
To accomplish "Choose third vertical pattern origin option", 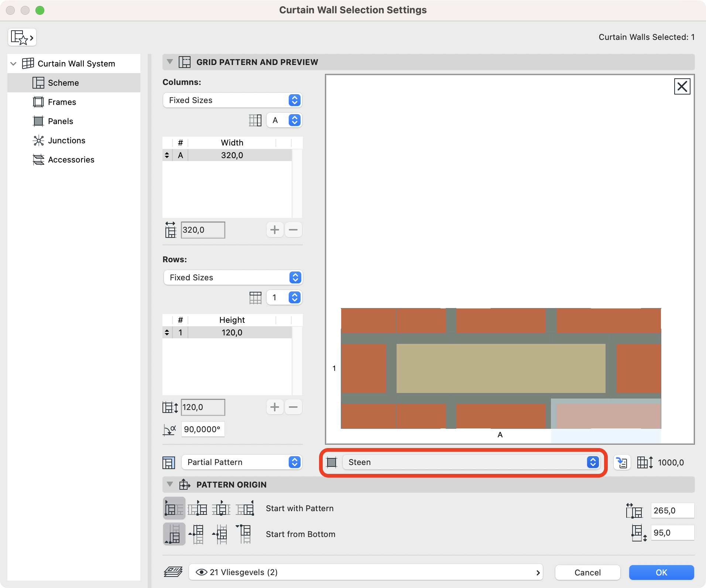I will click(x=220, y=534).
